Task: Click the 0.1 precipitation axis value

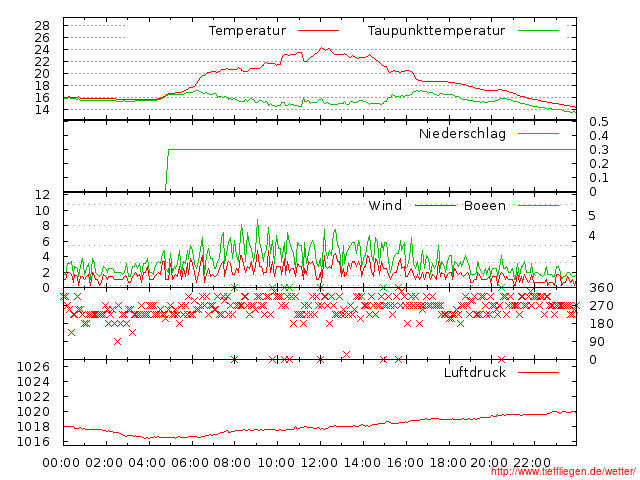Action: pos(599,178)
